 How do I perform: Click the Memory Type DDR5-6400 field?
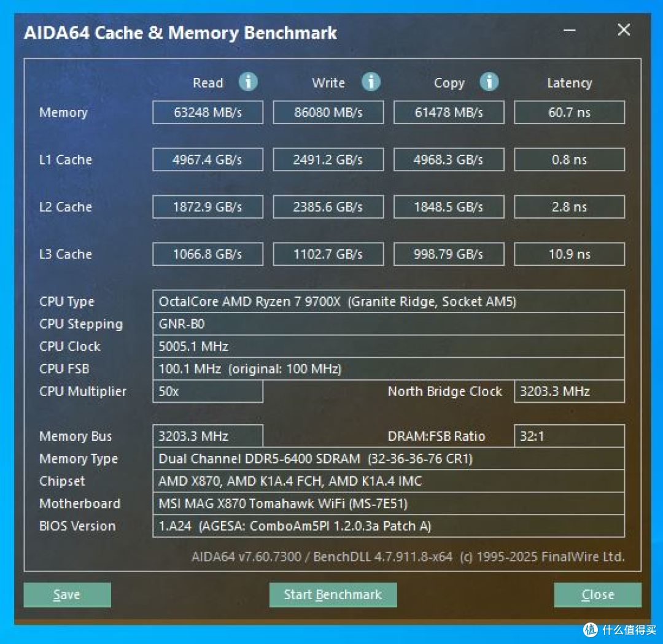(x=389, y=459)
